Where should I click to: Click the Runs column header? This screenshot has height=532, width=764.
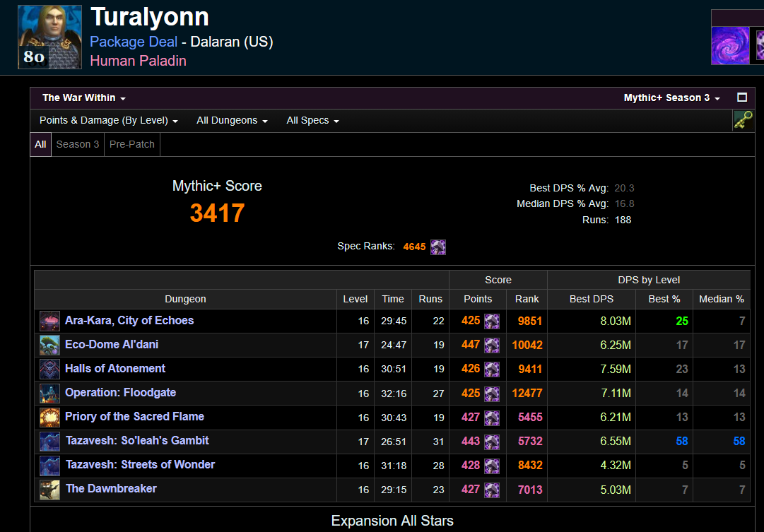coord(430,299)
